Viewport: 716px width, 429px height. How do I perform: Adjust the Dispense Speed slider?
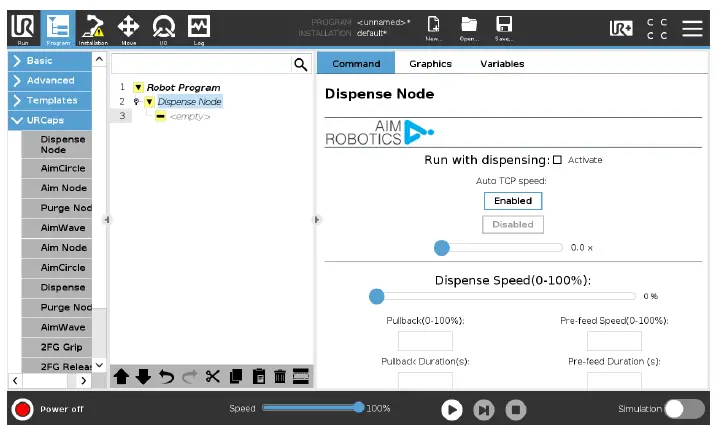(x=377, y=297)
